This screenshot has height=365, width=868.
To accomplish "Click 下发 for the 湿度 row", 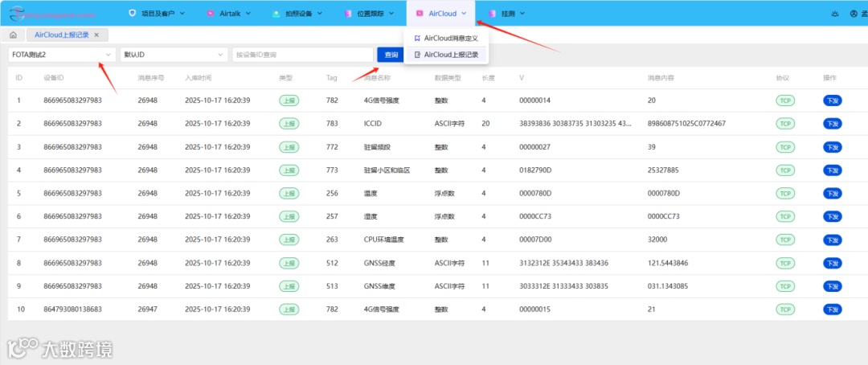I will tap(832, 216).
